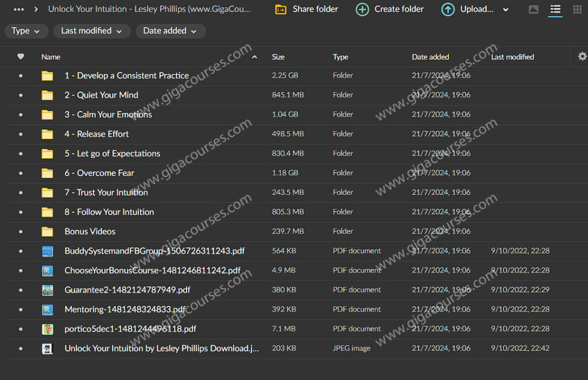Switch to list view layout
Image resolution: width=588 pixels, height=380 pixels.
pos(555,9)
